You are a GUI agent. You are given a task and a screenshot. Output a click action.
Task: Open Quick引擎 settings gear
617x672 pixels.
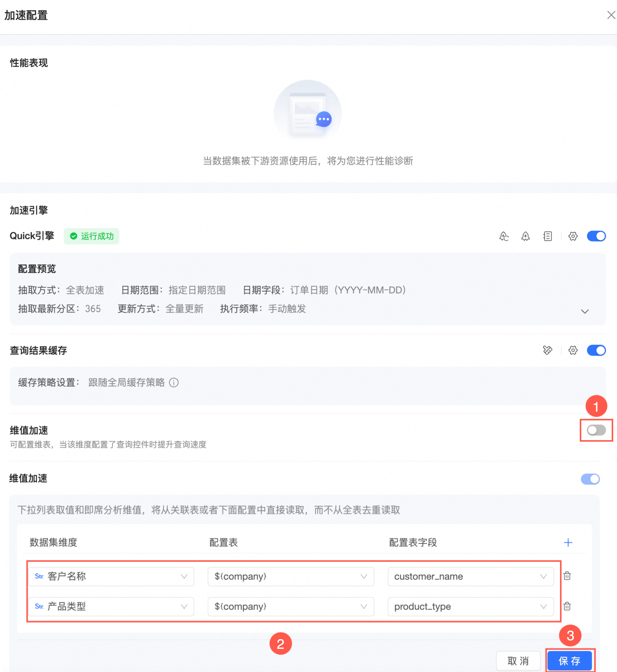click(573, 236)
